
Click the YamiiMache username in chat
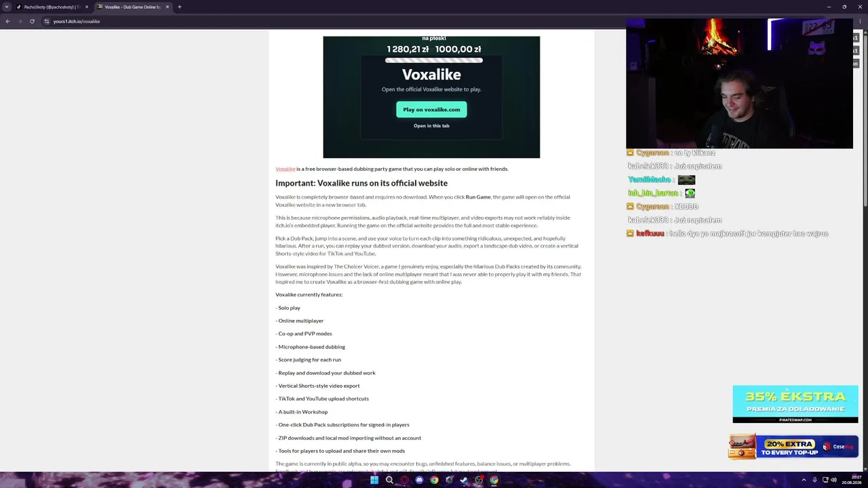[649, 180]
